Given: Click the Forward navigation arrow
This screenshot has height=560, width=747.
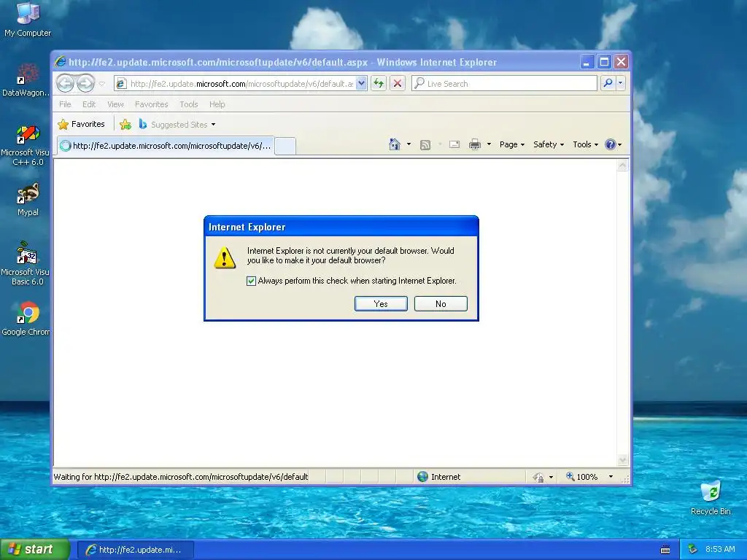Looking at the screenshot, I should tap(86, 84).
